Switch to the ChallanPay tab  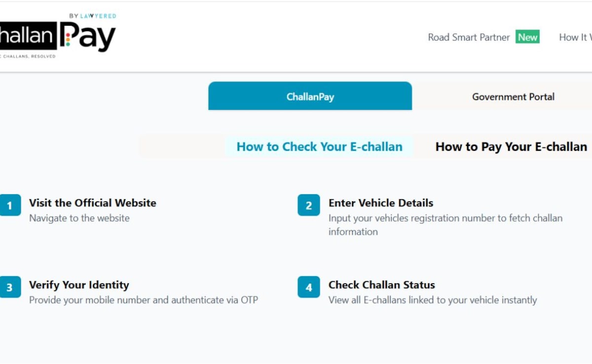pyautogui.click(x=310, y=96)
